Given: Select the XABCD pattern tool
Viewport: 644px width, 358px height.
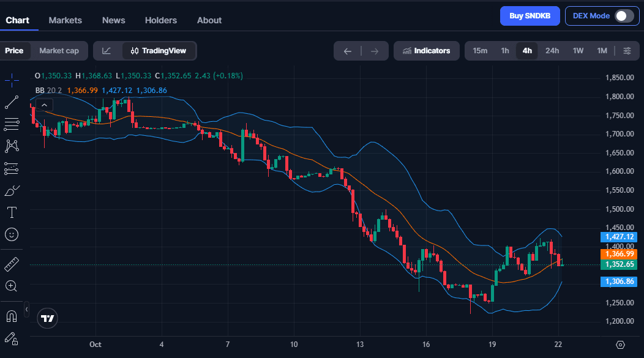Looking at the screenshot, I should [12, 146].
